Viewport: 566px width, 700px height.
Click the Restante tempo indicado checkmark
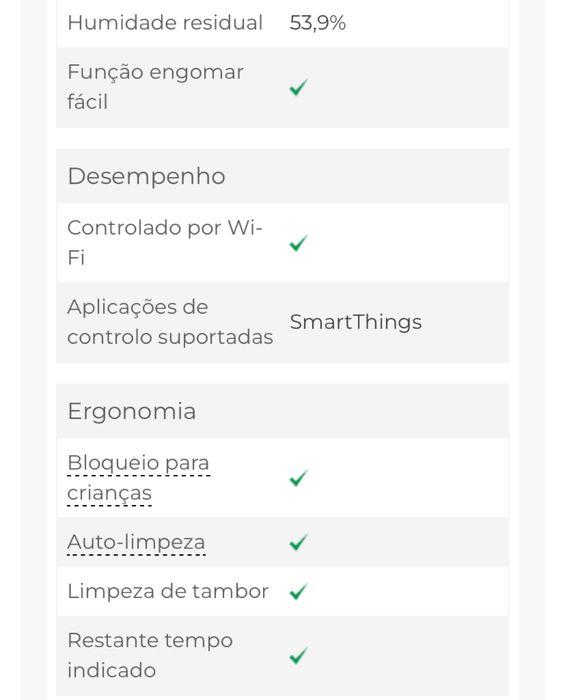299,656
